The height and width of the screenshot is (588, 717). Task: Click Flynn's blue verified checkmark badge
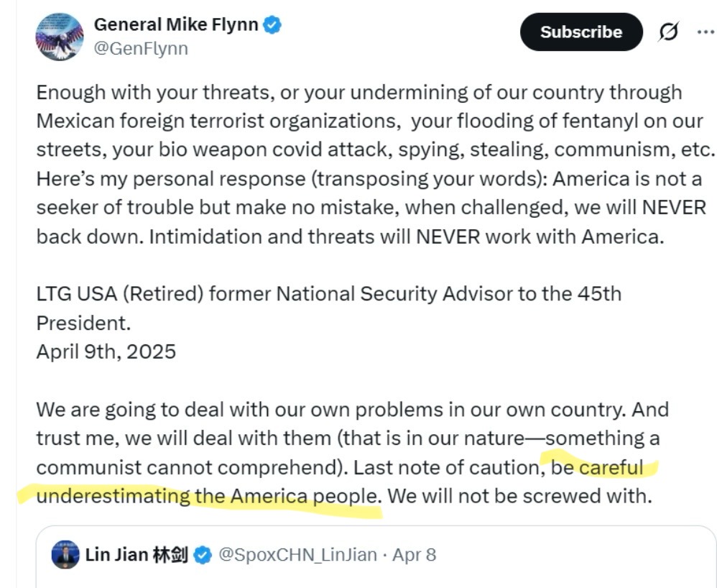pos(272,24)
